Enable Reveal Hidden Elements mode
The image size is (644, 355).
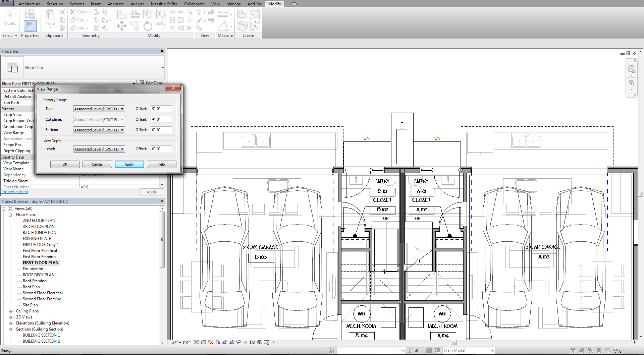245,342
